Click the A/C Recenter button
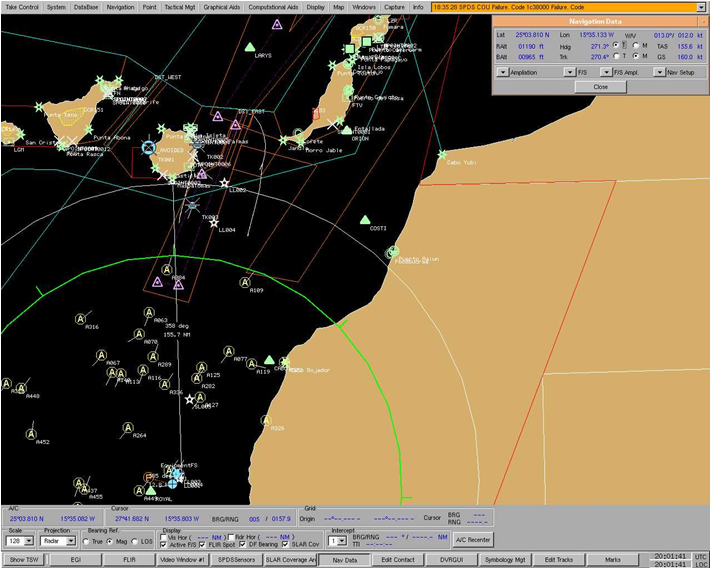Screen dimensions: 711x569 [x=473, y=540]
